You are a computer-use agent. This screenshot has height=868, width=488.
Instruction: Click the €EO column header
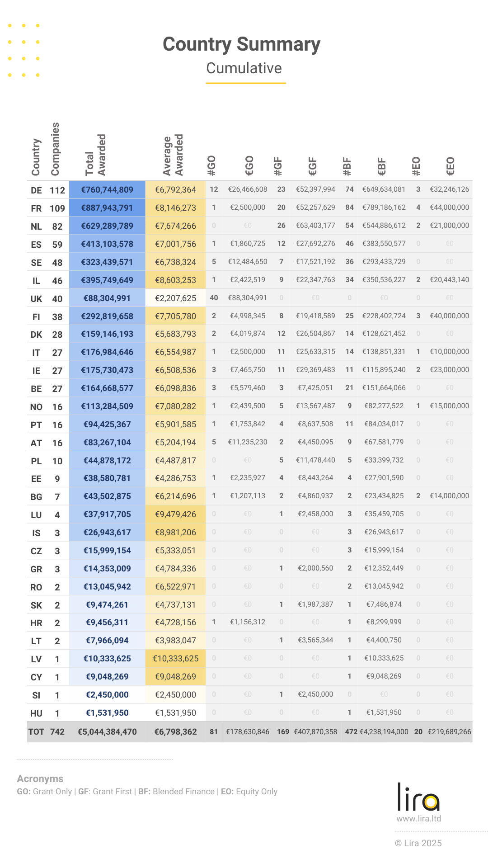[450, 166]
